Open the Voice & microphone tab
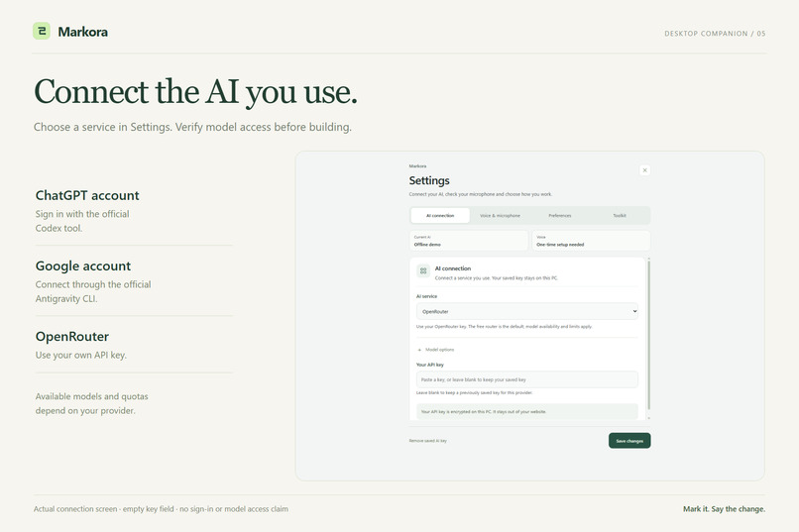The image size is (799, 532). pyautogui.click(x=500, y=215)
